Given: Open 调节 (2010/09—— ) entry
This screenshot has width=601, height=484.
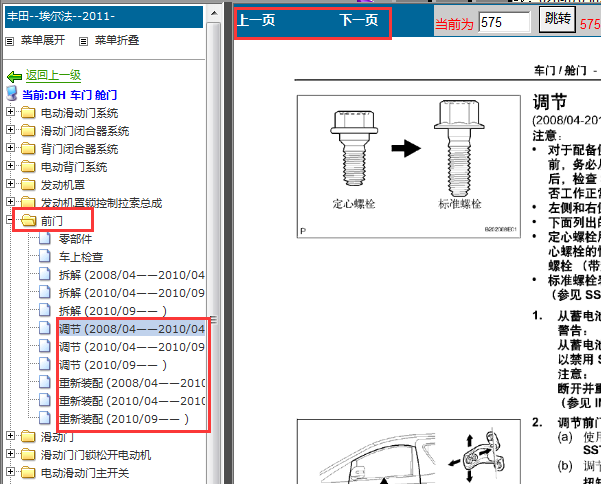Looking at the screenshot, I should 113,365.
